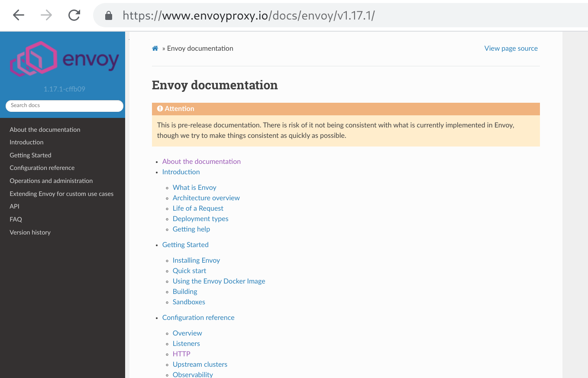This screenshot has height=378, width=588.
Task: Go back using the browser back arrow
Action: coord(19,16)
